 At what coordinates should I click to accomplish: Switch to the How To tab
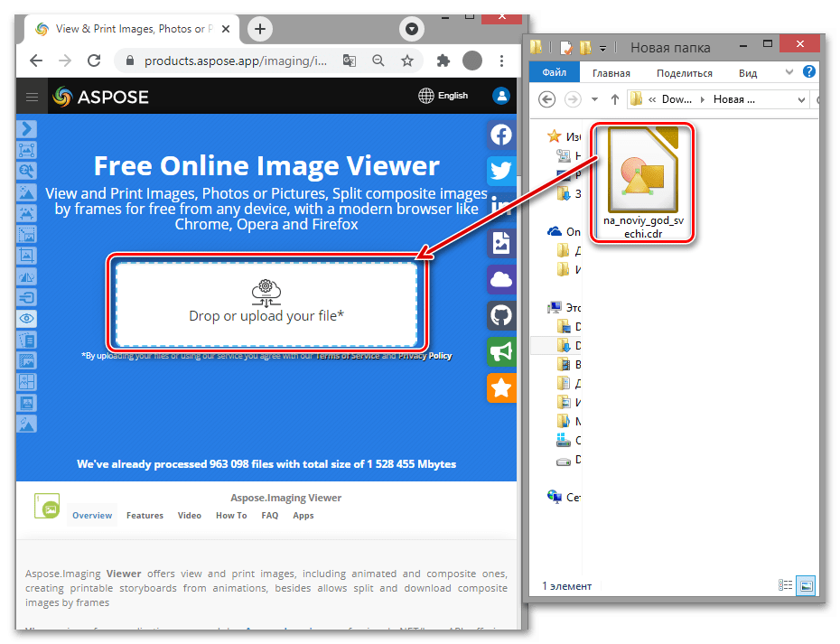pos(231,516)
